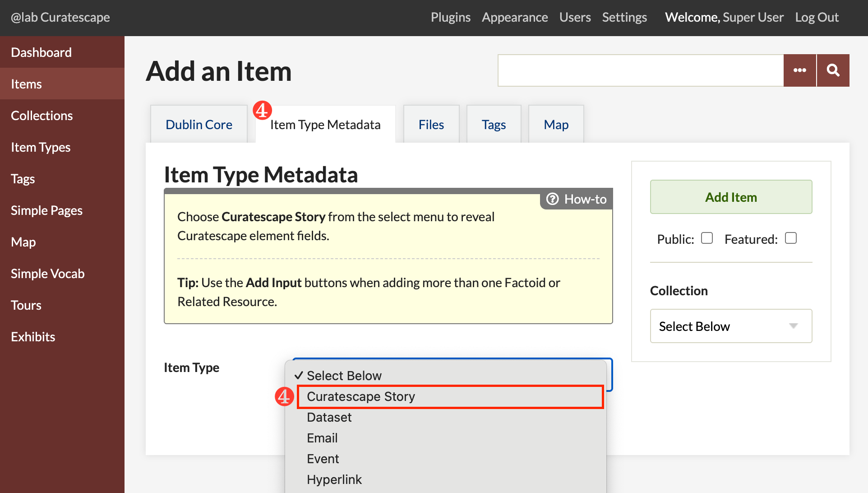Open Collections in sidebar
Image resolution: width=868 pixels, height=493 pixels.
(x=62, y=116)
